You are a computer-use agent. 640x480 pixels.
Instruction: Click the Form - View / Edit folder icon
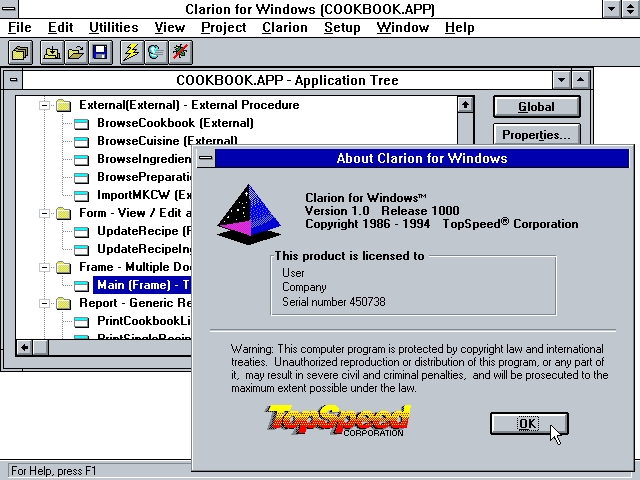click(63, 213)
